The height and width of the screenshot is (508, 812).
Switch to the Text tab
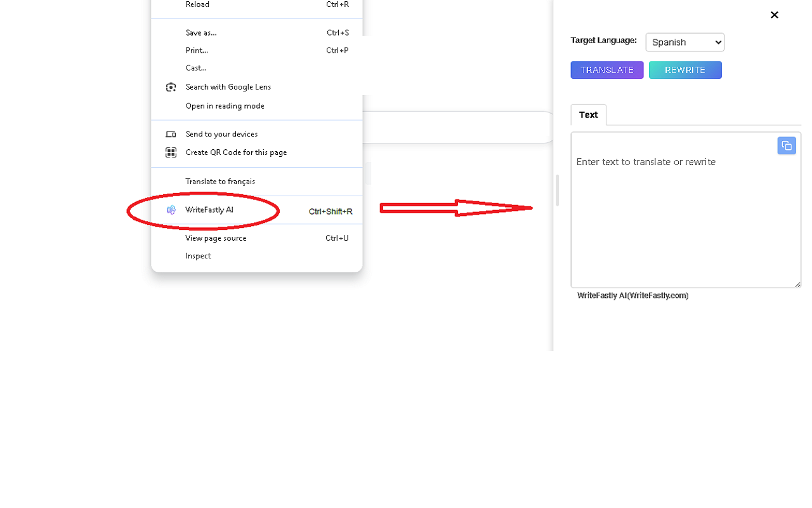click(x=588, y=115)
